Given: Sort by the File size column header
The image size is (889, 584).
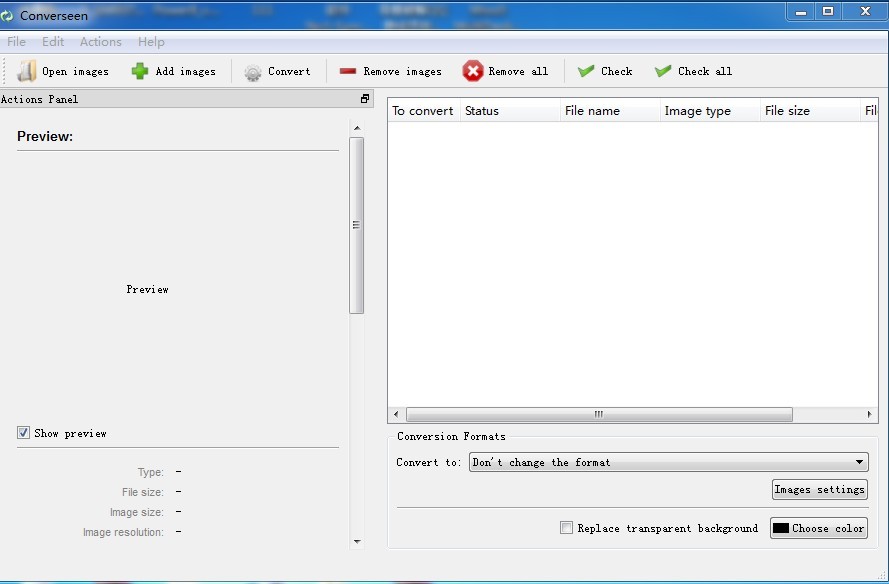Looking at the screenshot, I should 810,111.
